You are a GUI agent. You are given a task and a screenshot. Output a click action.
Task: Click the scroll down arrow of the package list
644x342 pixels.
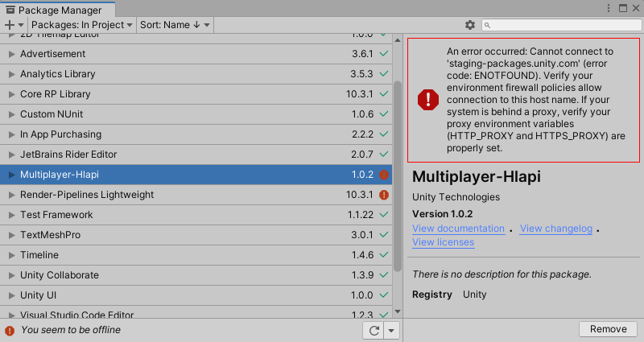[397, 312]
